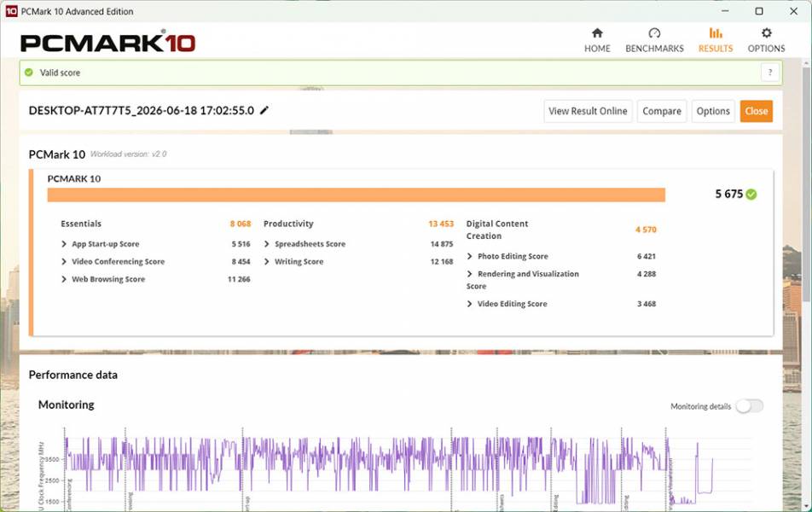Open the RESULTS tab label

point(716,48)
